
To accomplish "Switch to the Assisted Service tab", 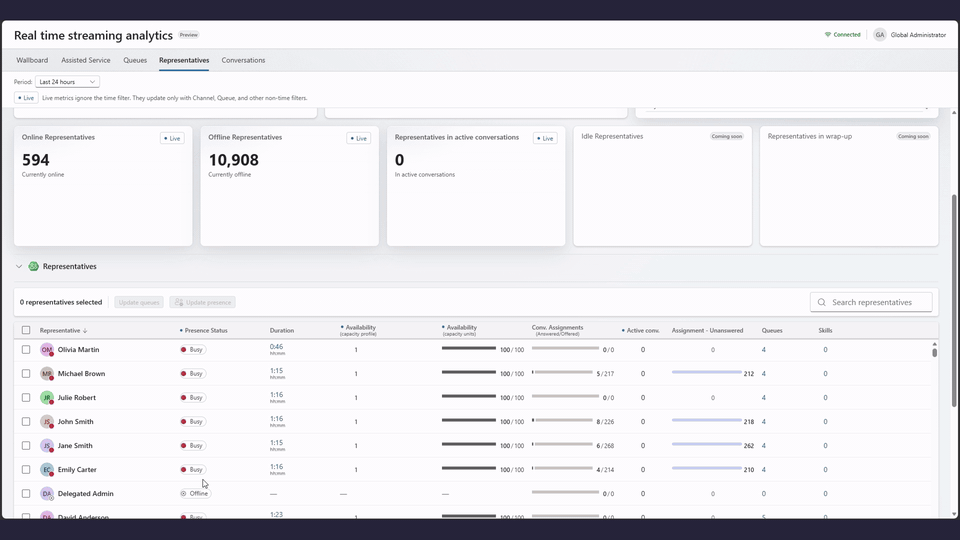I will 86,60.
